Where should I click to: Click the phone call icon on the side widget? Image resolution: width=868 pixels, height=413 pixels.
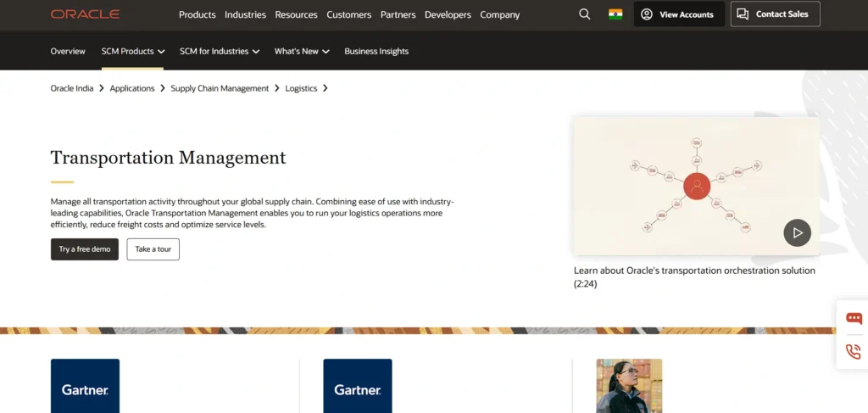coord(854,352)
